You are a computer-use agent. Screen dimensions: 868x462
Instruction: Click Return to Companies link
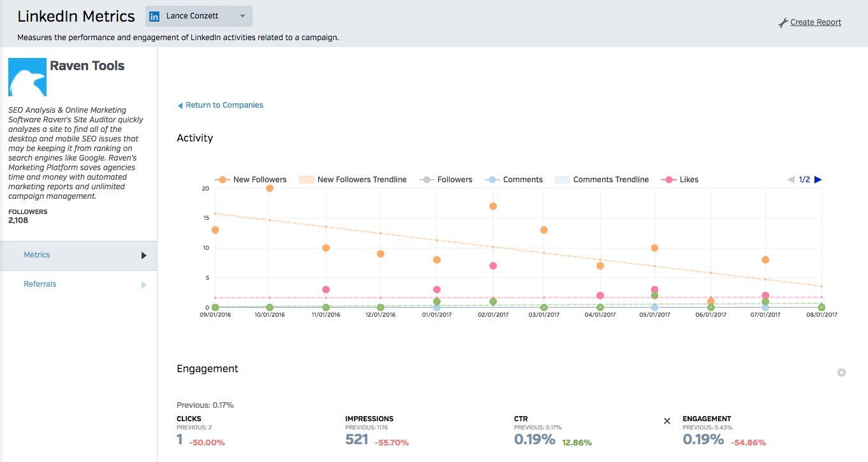[x=224, y=105]
